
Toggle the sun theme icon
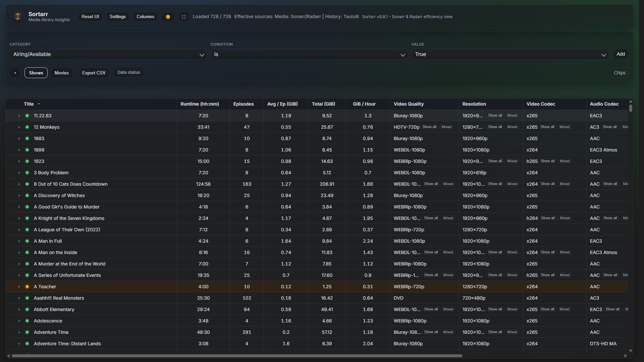click(x=168, y=17)
